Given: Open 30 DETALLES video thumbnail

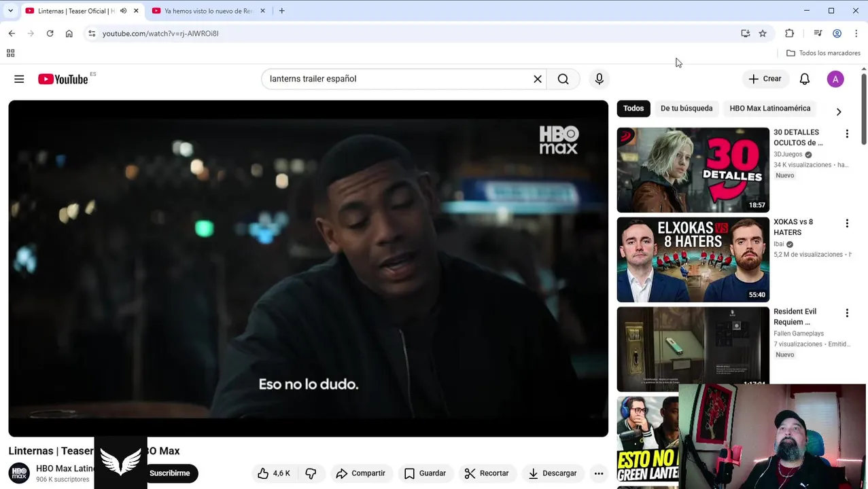Looking at the screenshot, I should click(693, 170).
